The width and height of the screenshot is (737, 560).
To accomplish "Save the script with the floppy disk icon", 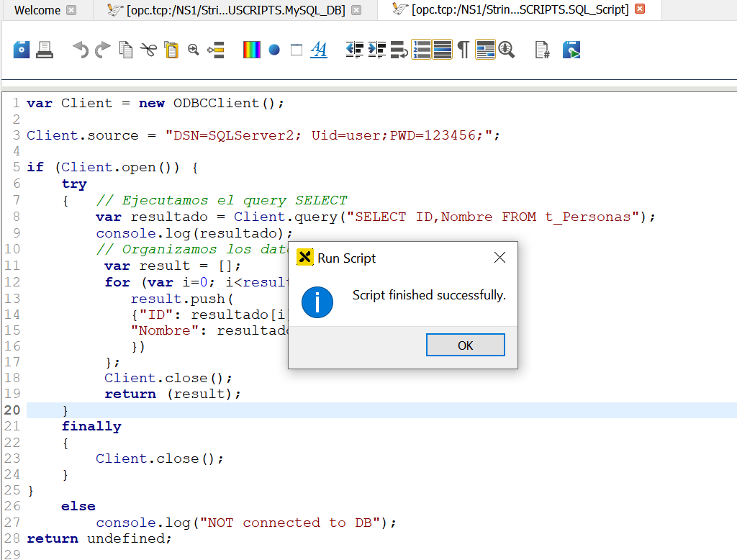I will [21, 50].
